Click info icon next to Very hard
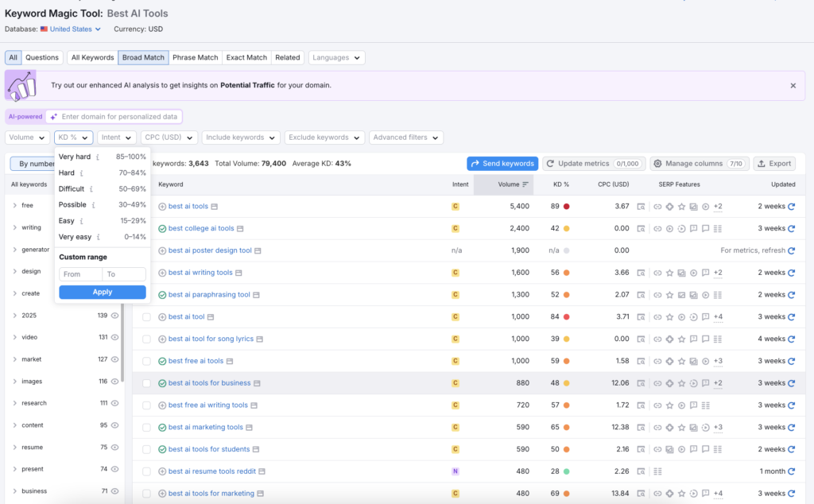Image resolution: width=814 pixels, height=504 pixels. pyautogui.click(x=97, y=157)
